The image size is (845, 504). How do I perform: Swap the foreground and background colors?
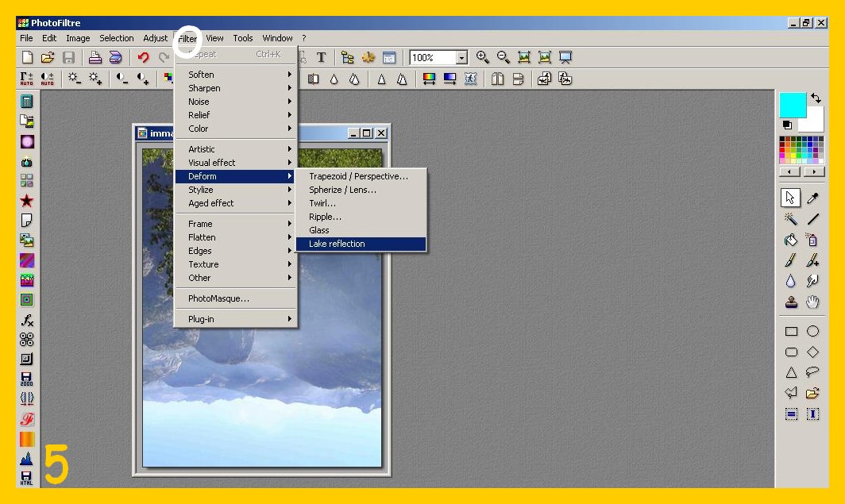pos(816,98)
